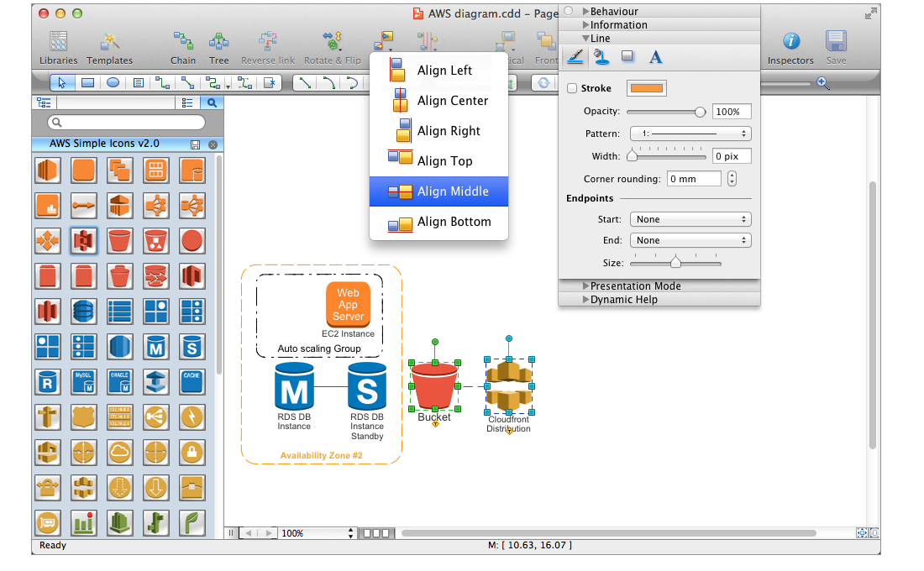The height and width of the screenshot is (571, 924).
Task: Enable the Stroke checkbox
Action: (x=571, y=88)
